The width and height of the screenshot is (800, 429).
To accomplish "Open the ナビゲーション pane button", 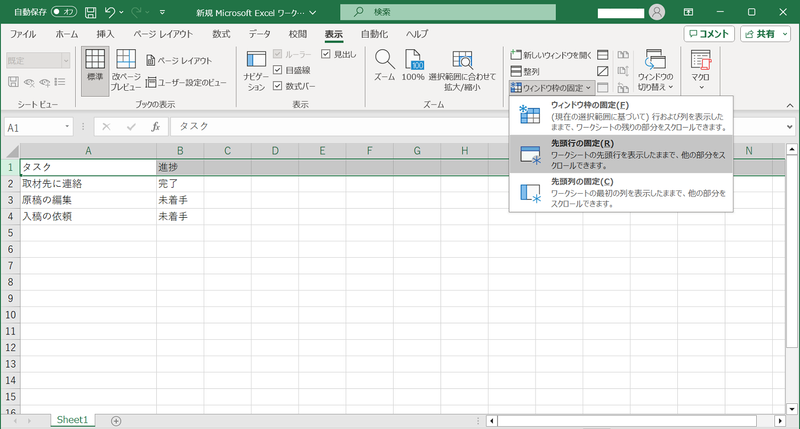I will pos(256,71).
